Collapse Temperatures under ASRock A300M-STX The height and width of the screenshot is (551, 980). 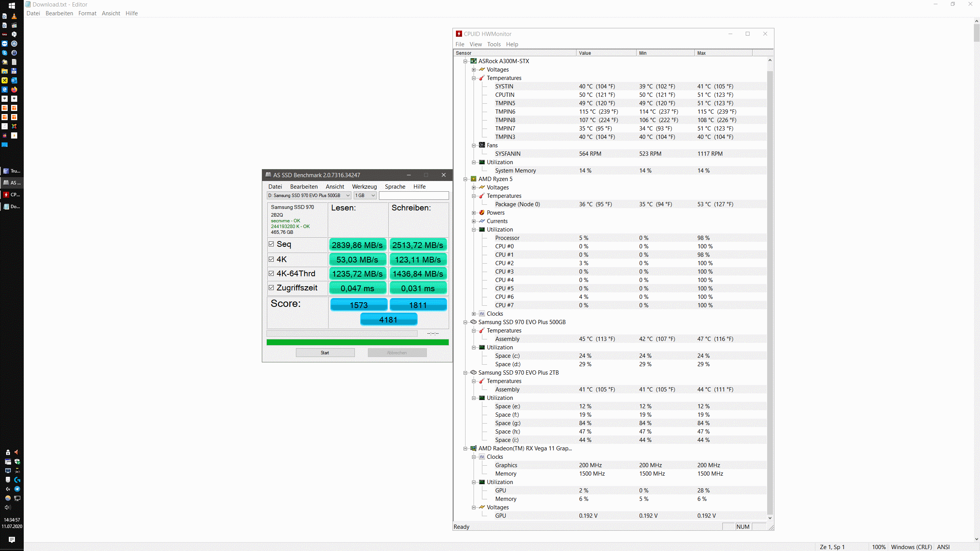point(474,78)
